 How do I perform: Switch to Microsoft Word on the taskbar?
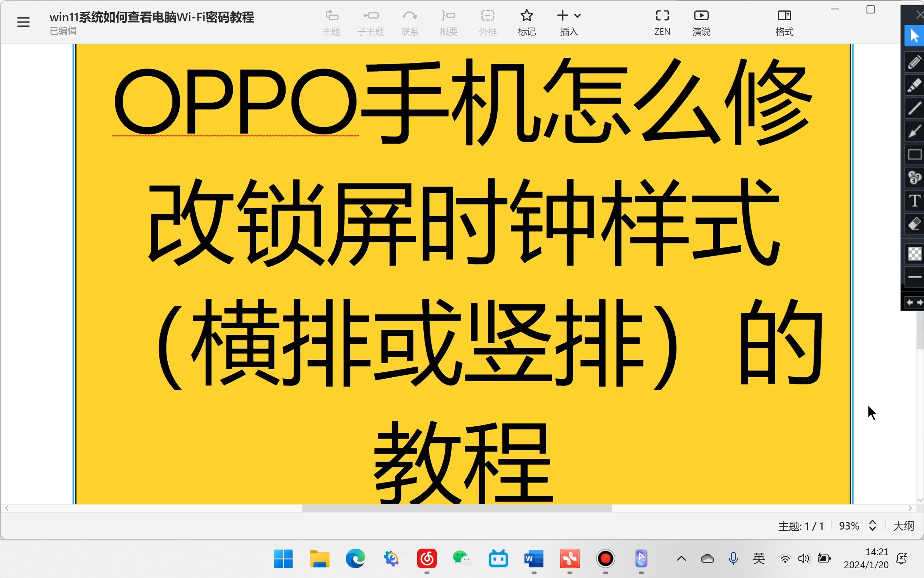click(x=534, y=559)
